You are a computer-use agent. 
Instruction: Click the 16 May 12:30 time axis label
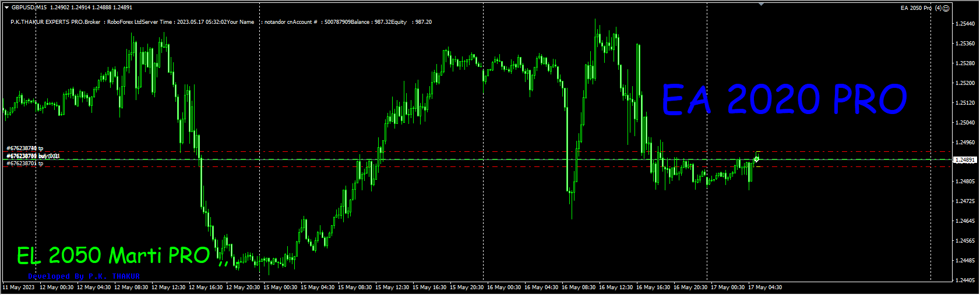pyautogui.click(x=616, y=287)
